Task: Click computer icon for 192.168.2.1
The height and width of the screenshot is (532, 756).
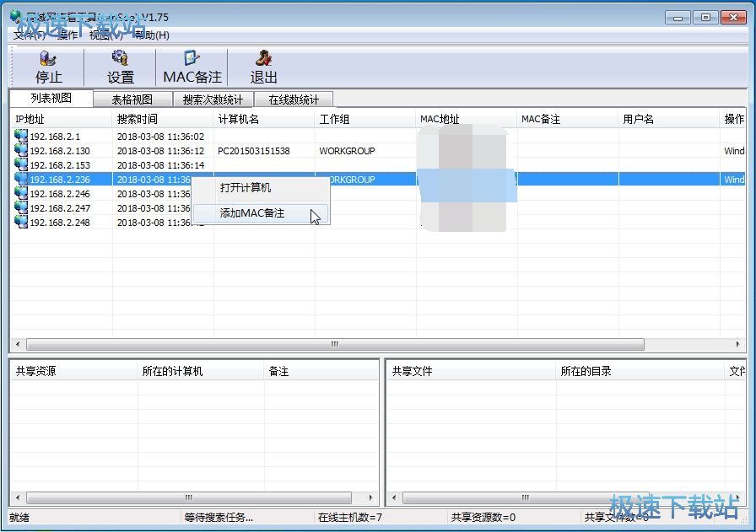Action: (21, 136)
